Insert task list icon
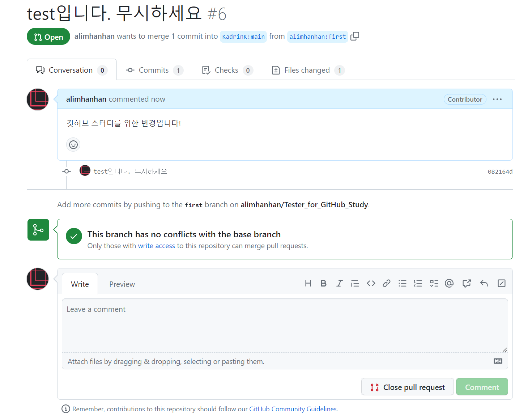Screen dimensions: 515x420 [x=434, y=283]
